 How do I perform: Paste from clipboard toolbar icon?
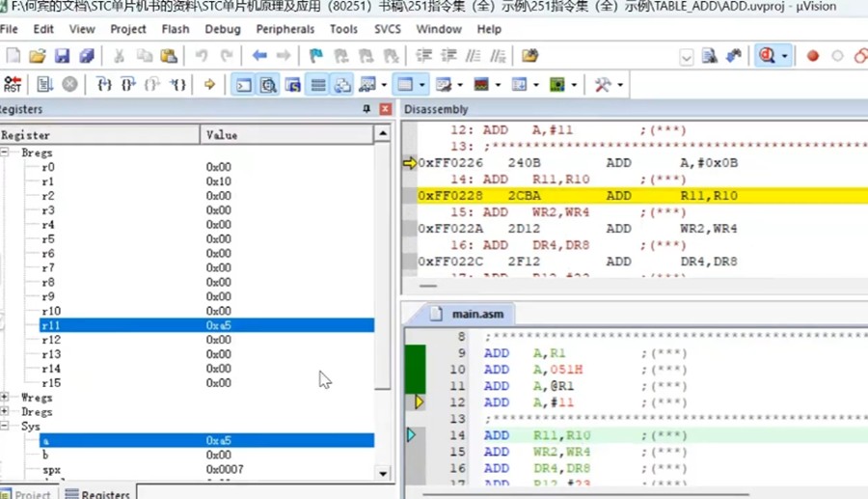click(168, 56)
